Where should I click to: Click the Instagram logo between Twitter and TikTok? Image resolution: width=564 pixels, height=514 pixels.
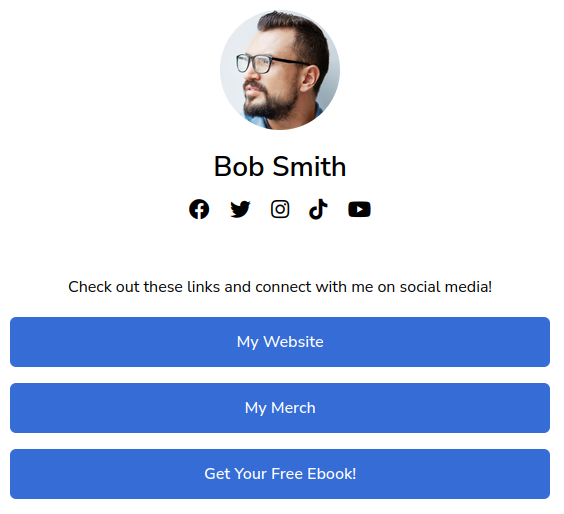[x=282, y=211]
